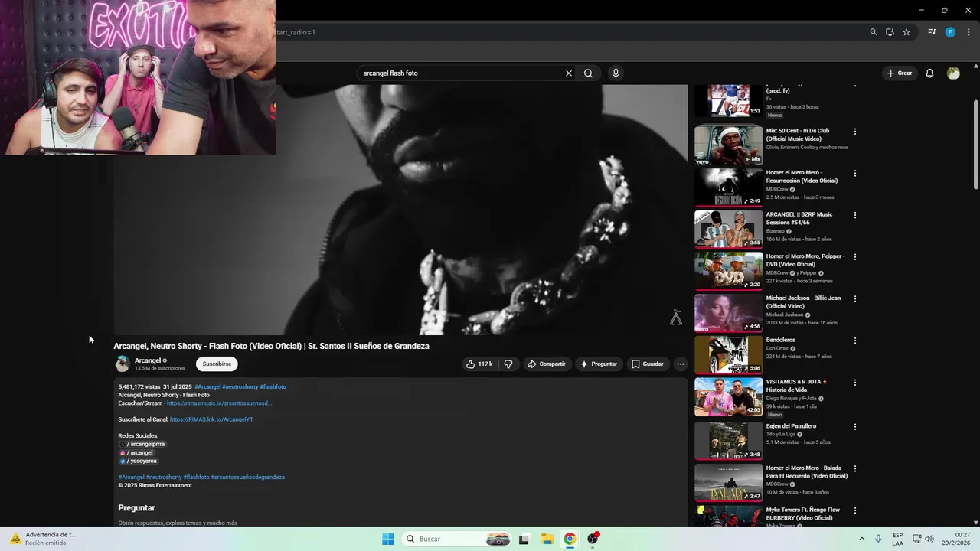Subscribe with the Suscribirse button
The width and height of the screenshot is (980, 551).
(217, 364)
